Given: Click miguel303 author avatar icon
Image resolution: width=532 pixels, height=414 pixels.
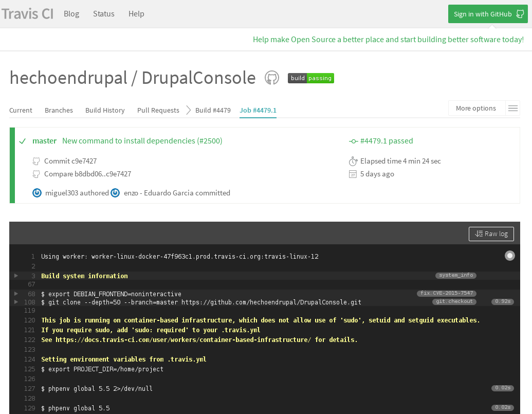Looking at the screenshot, I should [x=37, y=193].
